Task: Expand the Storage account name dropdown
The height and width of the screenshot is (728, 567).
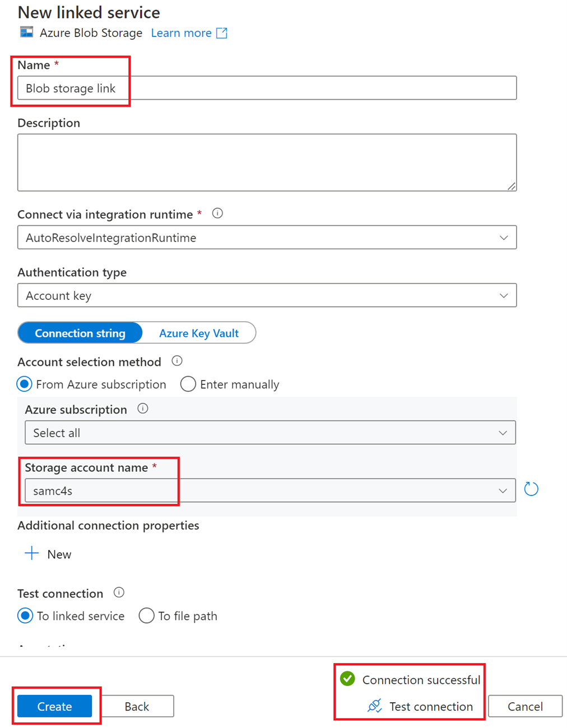Action: point(270,490)
